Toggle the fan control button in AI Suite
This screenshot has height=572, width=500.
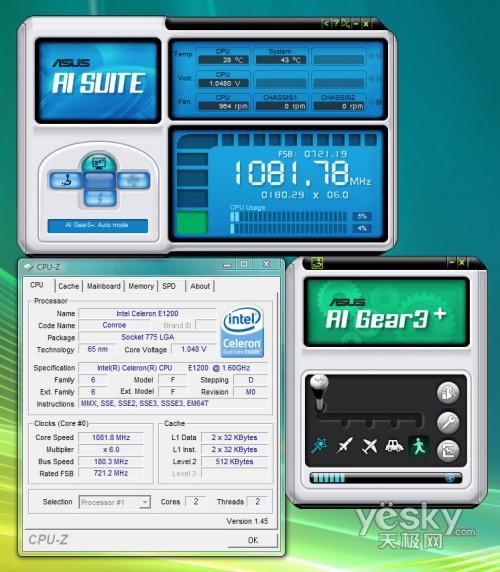133,181
